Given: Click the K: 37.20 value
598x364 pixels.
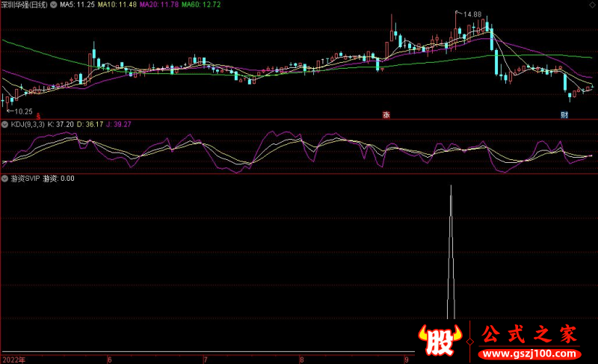Looking at the screenshot, I should point(61,124).
